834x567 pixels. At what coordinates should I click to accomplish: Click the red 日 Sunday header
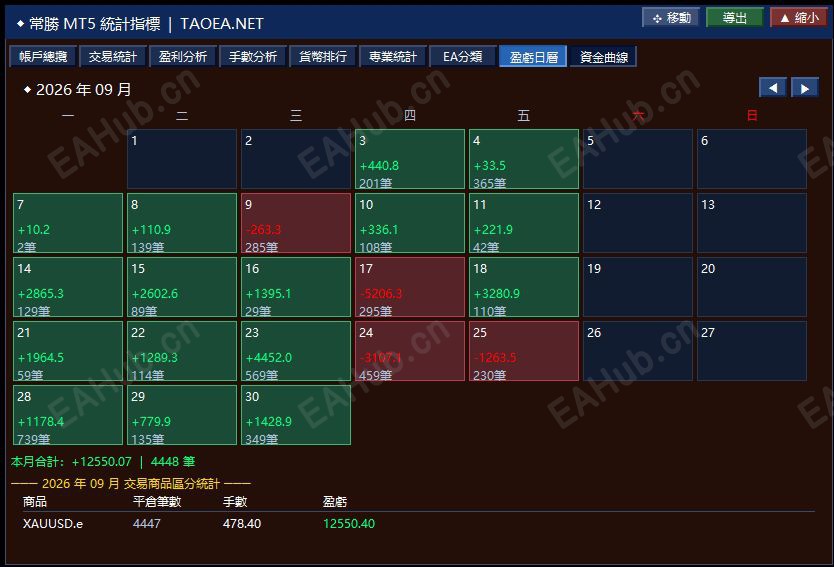tap(752, 115)
